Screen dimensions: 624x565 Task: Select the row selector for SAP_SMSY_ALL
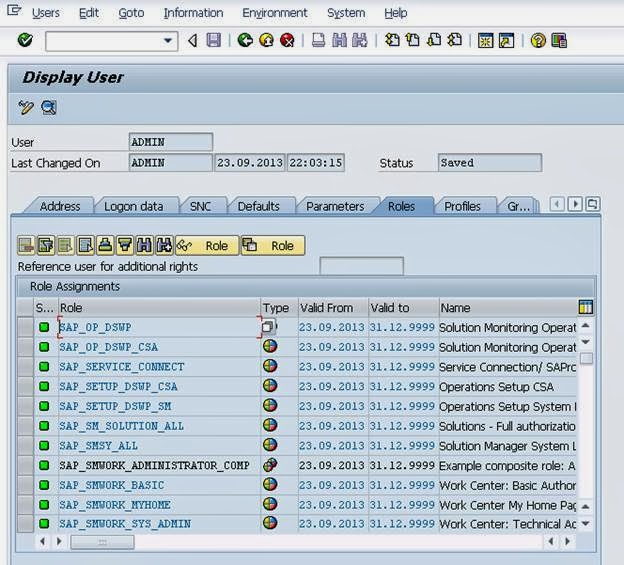click(x=25, y=446)
